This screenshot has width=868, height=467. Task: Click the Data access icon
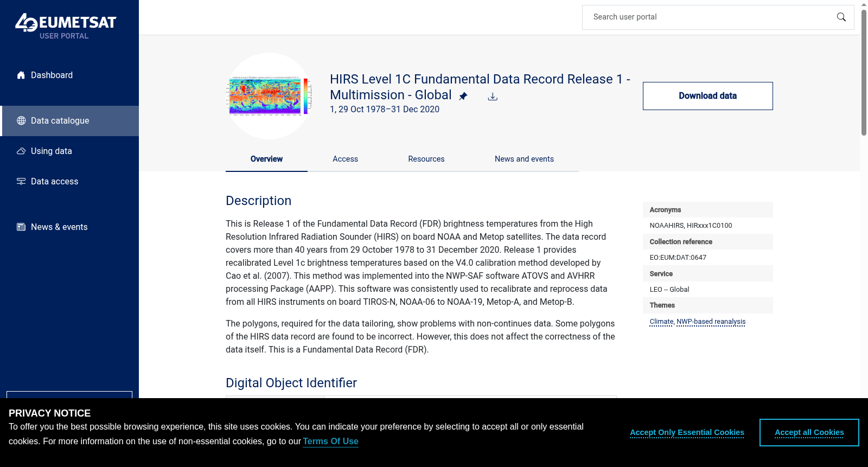(x=21, y=182)
